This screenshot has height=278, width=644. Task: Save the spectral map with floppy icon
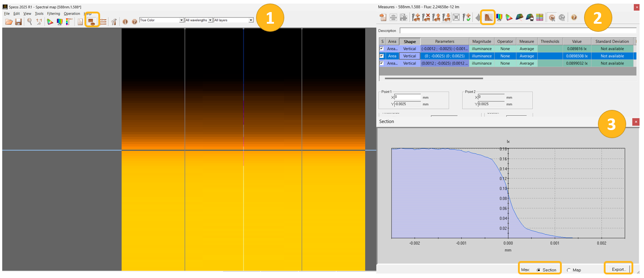tap(18, 21)
